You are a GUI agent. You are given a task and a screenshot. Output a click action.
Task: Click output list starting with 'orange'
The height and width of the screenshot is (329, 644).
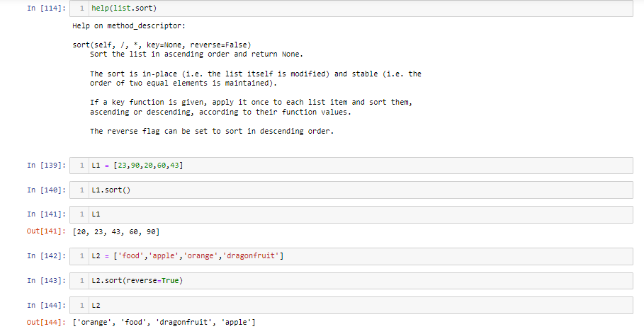[164, 323]
